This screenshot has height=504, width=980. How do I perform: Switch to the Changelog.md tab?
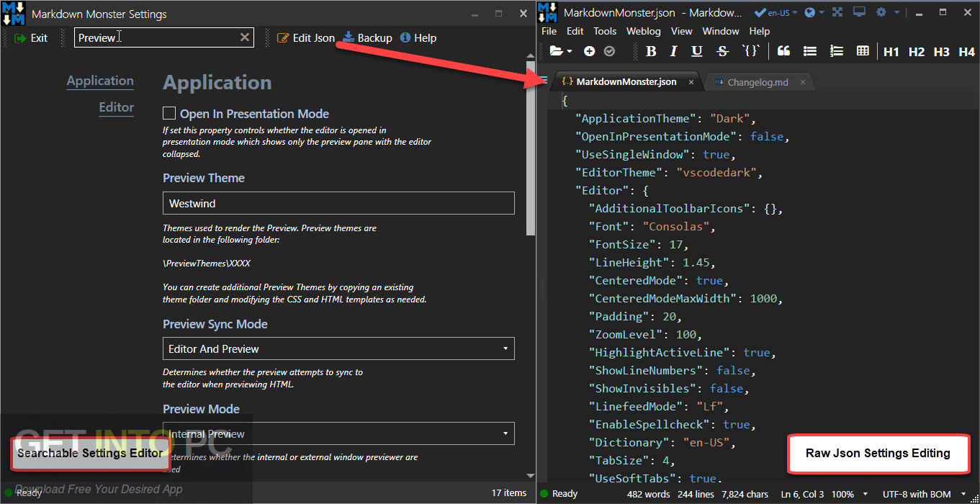coord(758,82)
